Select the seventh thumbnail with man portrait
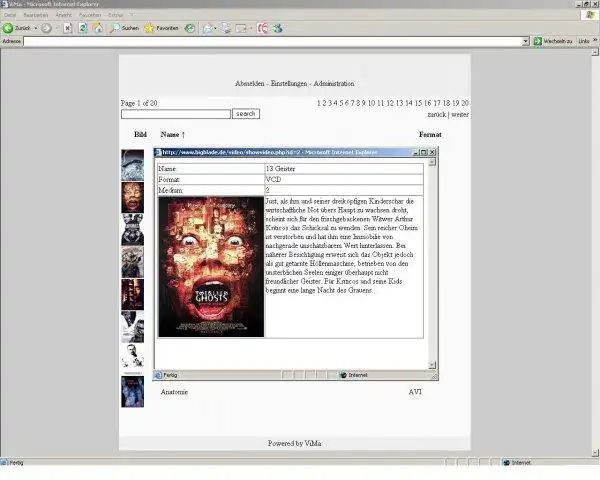600x480 pixels. [132, 359]
